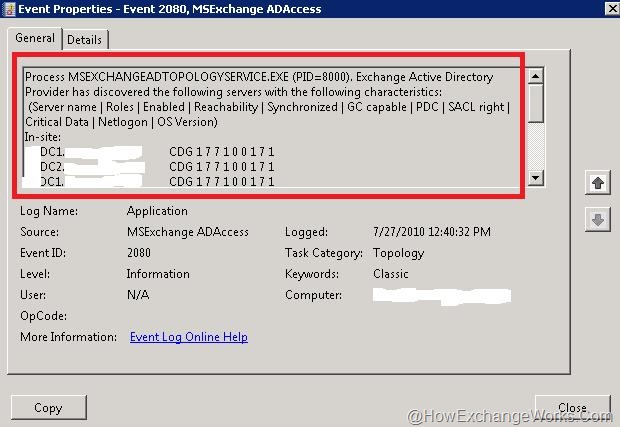The height and width of the screenshot is (427, 620).
Task: Select the Log Name value Application
Action: point(157,211)
